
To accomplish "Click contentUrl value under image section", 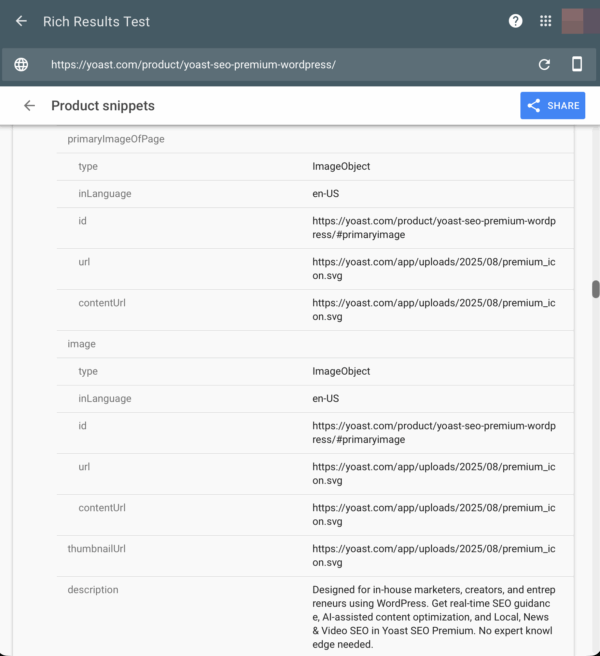I will [433, 515].
